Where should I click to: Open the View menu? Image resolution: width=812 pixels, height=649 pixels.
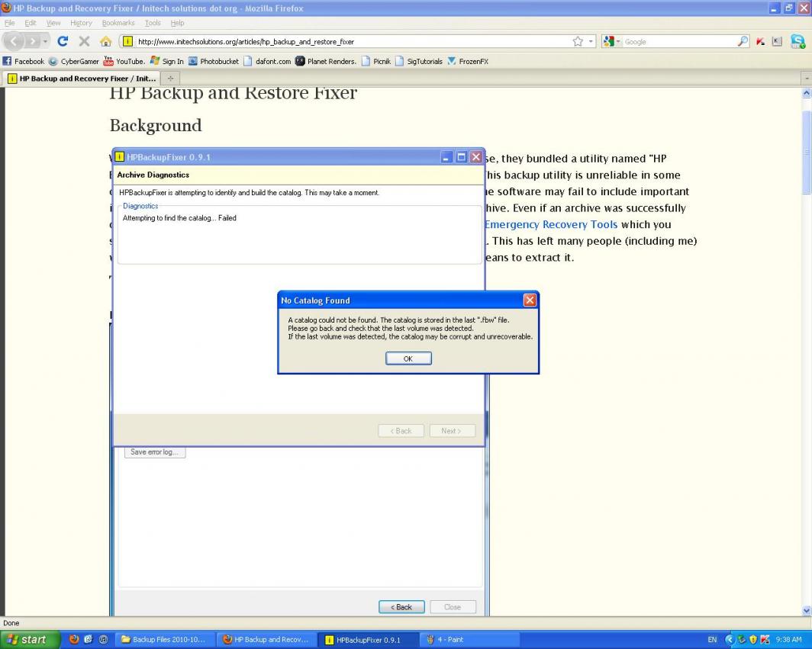[x=53, y=23]
